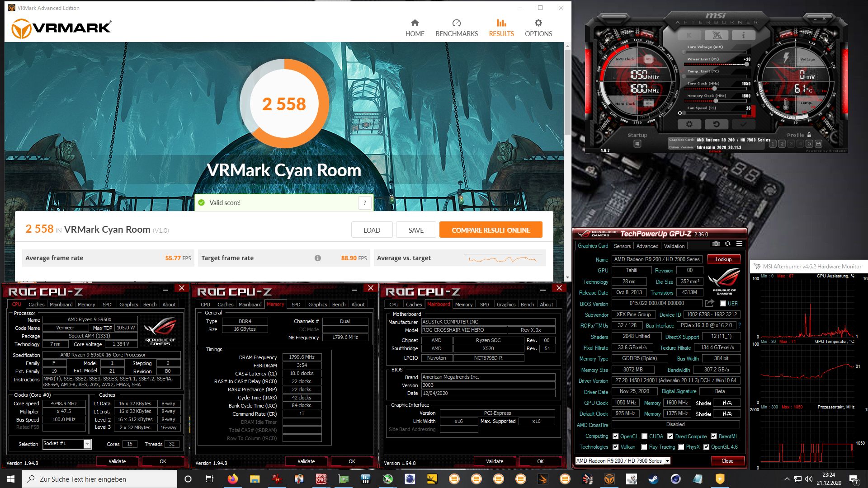
Task: Refresh GPU-Z using the refresh icon
Action: 727,244
